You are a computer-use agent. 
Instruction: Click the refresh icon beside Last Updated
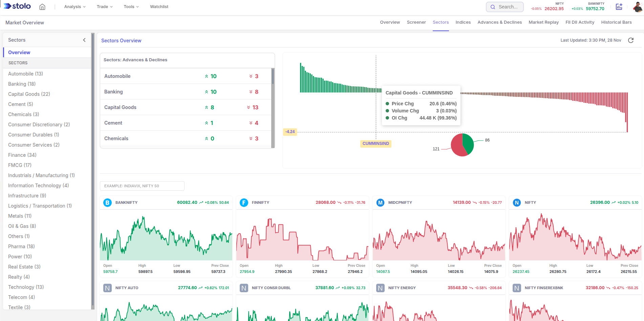click(631, 40)
